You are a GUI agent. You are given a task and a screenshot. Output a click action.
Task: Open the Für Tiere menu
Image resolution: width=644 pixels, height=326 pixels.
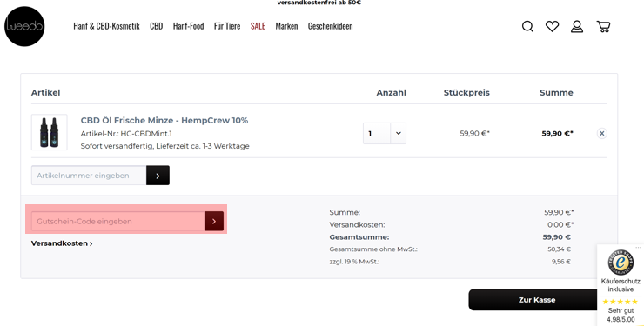click(x=227, y=26)
